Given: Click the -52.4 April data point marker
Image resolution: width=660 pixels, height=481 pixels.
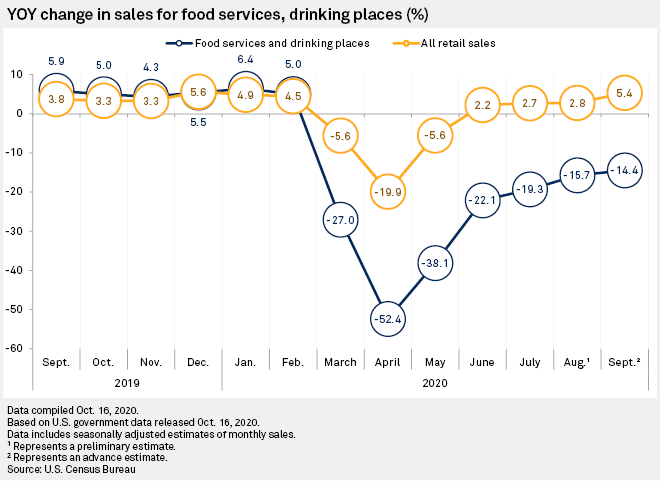Looking at the screenshot, I should pos(387,318).
